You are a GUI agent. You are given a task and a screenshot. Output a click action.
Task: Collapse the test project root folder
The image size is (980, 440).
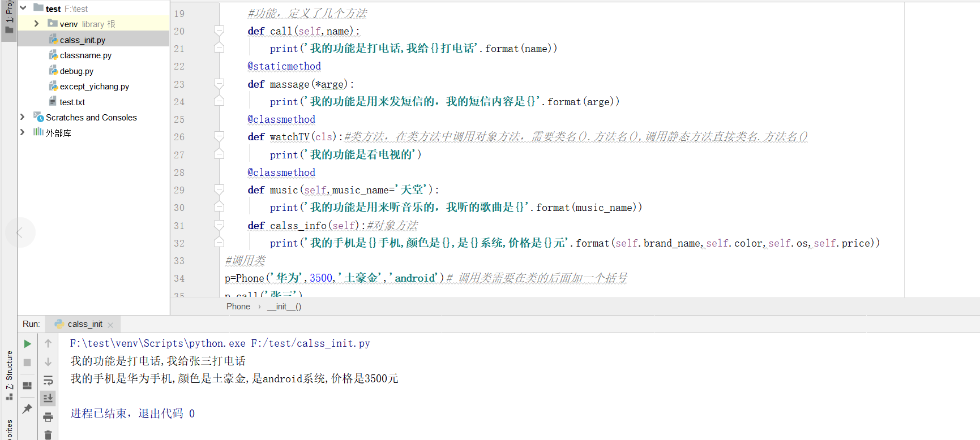tap(23, 8)
